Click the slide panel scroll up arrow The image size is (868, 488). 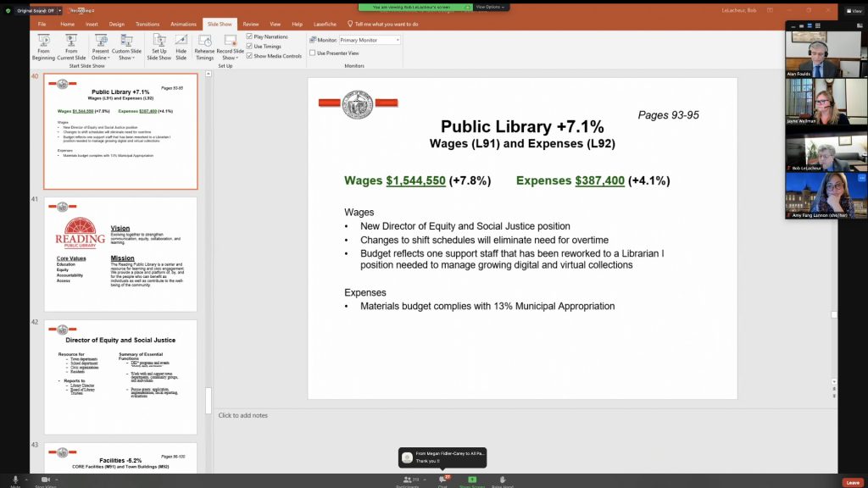pyautogui.click(x=209, y=74)
